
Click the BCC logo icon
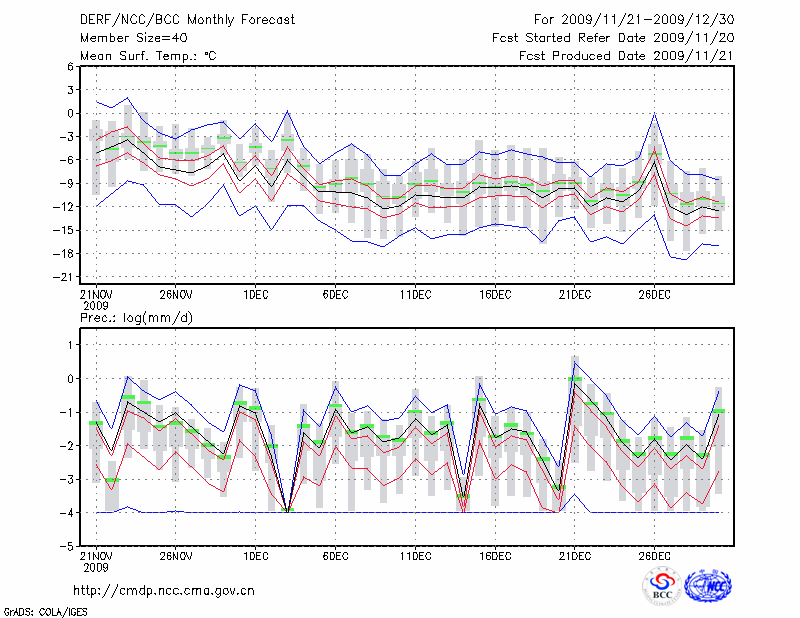coord(662,586)
